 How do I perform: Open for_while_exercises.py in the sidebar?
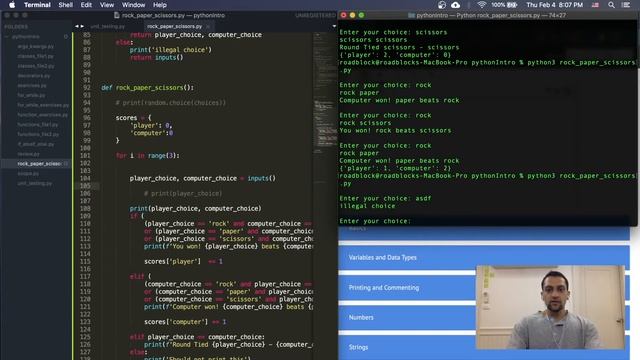43,105
